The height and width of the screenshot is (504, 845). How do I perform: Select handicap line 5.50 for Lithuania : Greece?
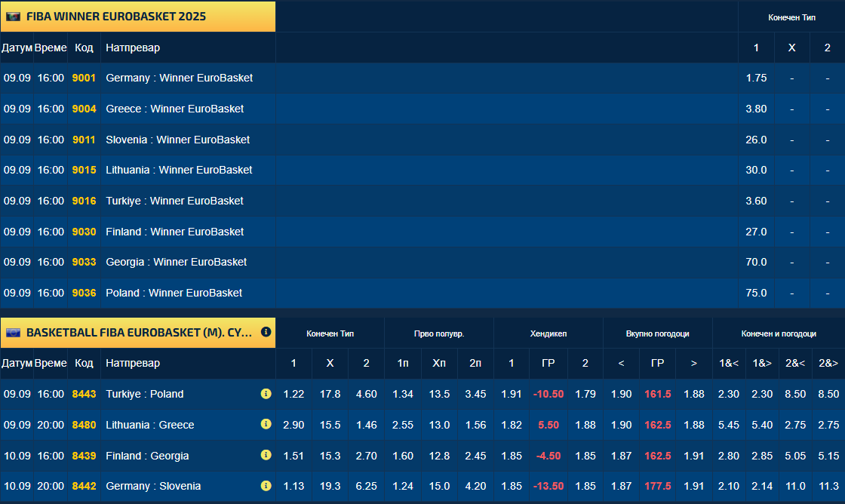(x=548, y=425)
